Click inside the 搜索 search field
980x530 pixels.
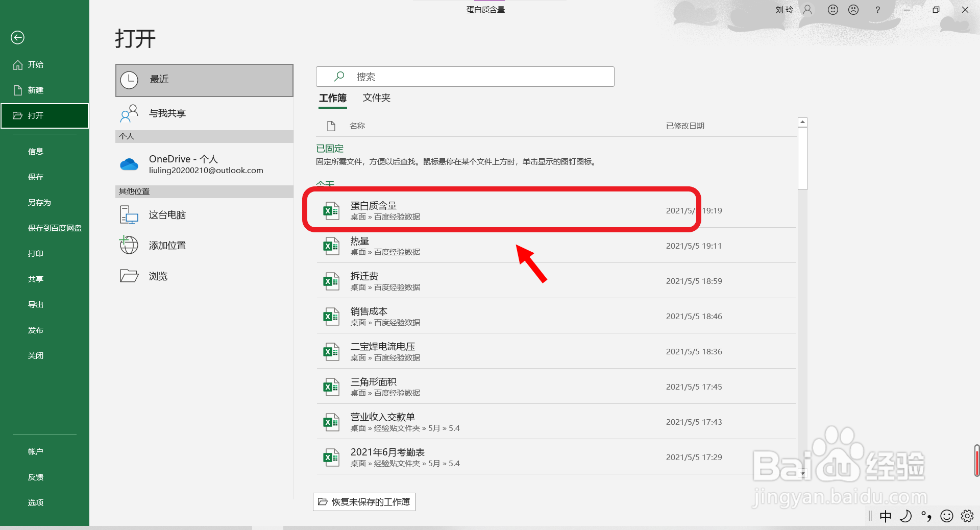coord(464,77)
